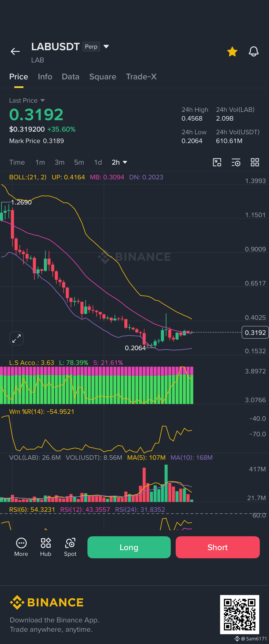Tap the RSI(24): 31.8352 label
Screen dimensions: 269x644
140,510
